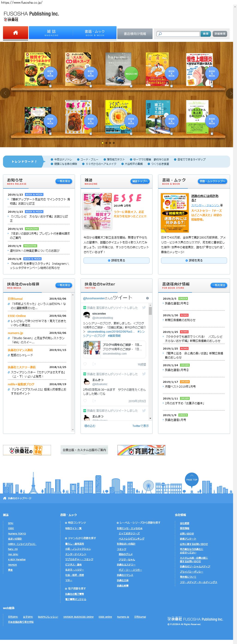Open ビジネススキル日めくりドリル book cover
Image resolution: width=237 pixels, height=644 pixels.
(x=197, y=117)
